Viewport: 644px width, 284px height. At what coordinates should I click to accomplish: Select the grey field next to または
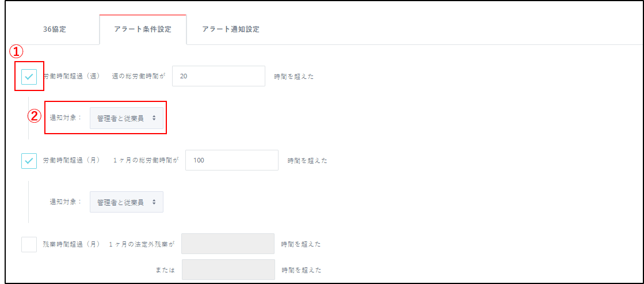click(228, 270)
